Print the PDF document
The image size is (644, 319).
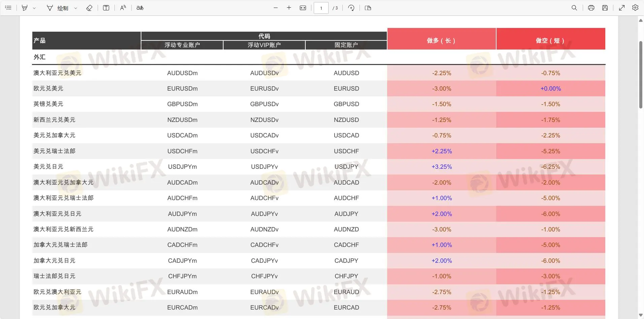click(591, 8)
